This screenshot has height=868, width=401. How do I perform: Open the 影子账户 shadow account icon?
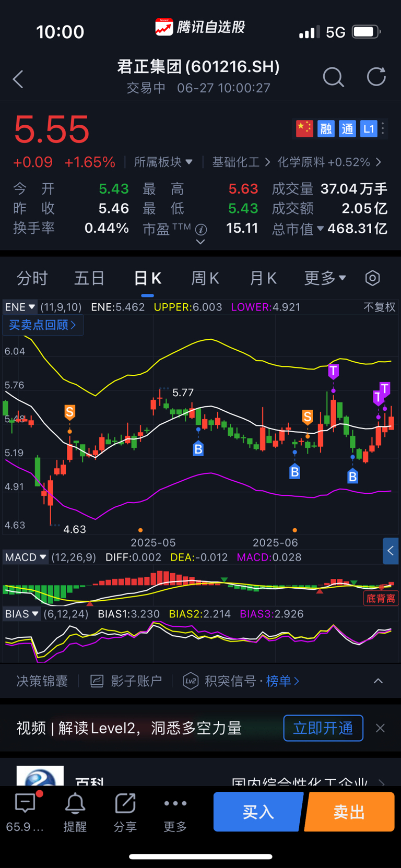pos(97,681)
